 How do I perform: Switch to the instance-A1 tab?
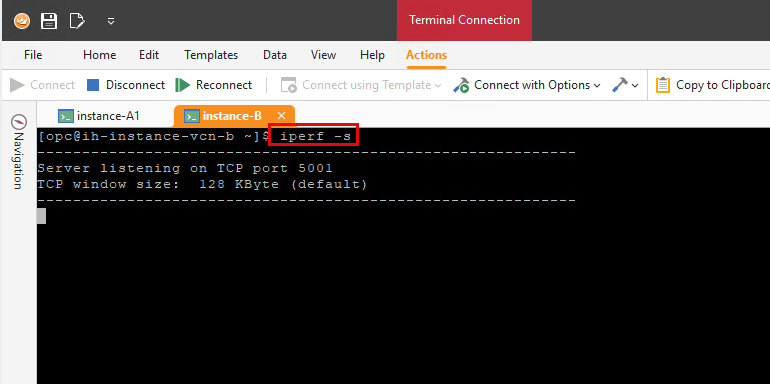click(99, 116)
